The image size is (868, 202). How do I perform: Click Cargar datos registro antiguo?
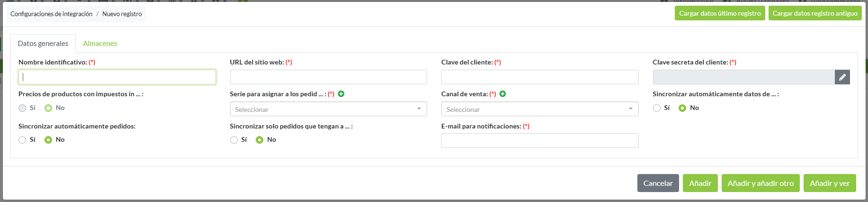point(815,13)
